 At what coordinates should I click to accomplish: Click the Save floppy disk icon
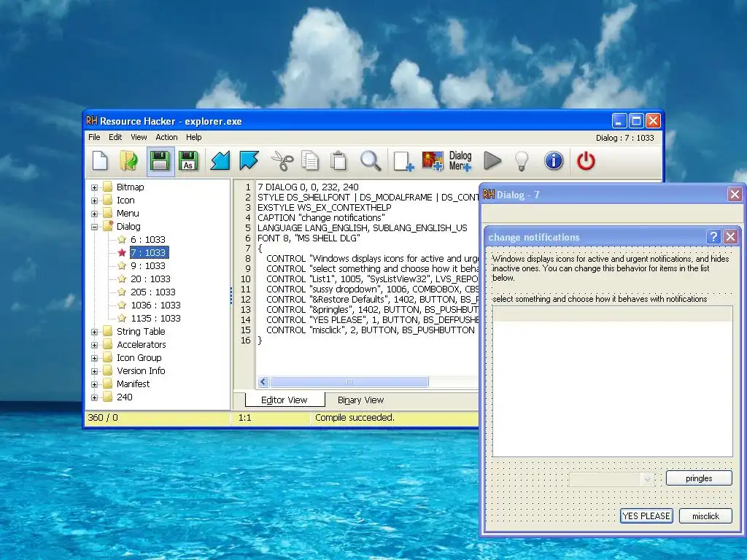click(160, 161)
